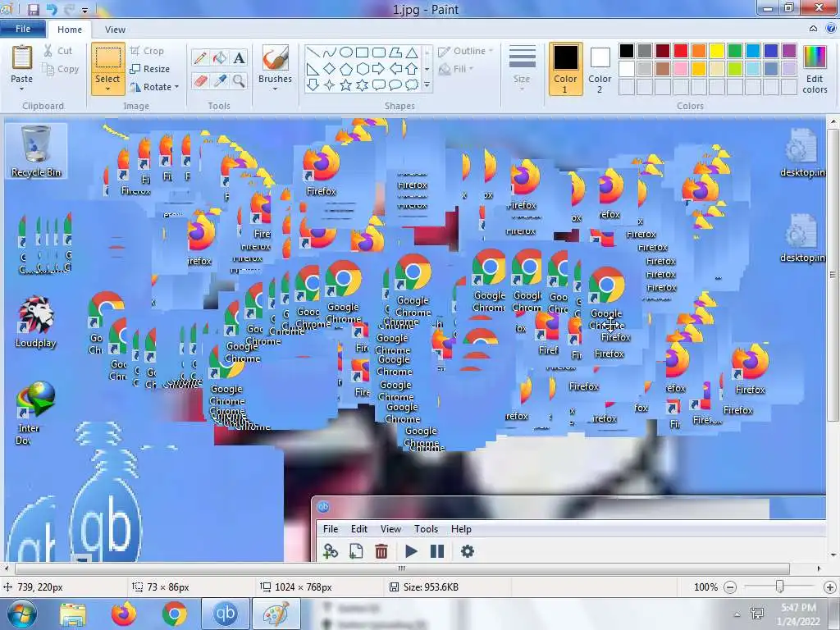
Task: Select the Fill with color bucket tool
Action: click(x=220, y=57)
